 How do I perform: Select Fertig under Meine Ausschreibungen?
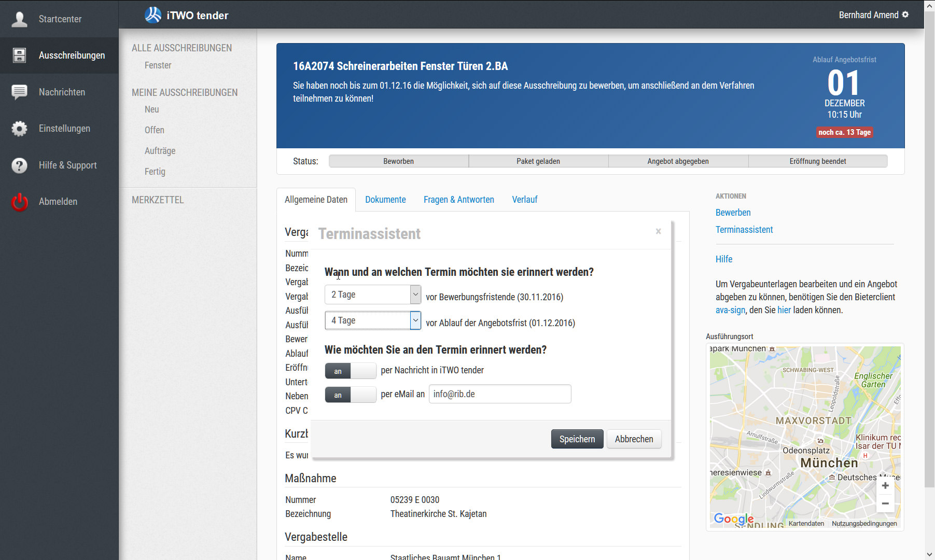point(155,172)
